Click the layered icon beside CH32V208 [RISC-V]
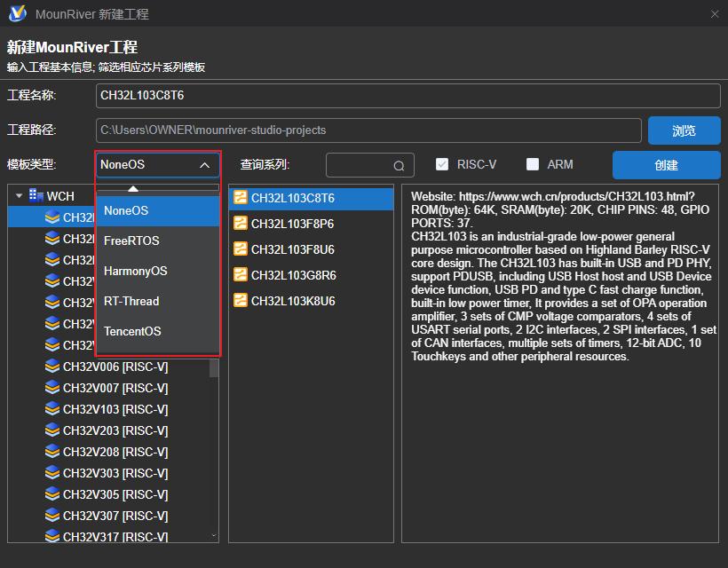Screen dimensions: 728x568 tap(52, 452)
